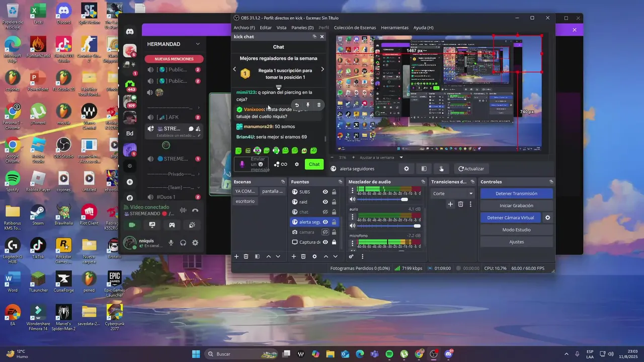Open virtual camera settings gear
This screenshot has height=362, width=644.
(x=548, y=218)
